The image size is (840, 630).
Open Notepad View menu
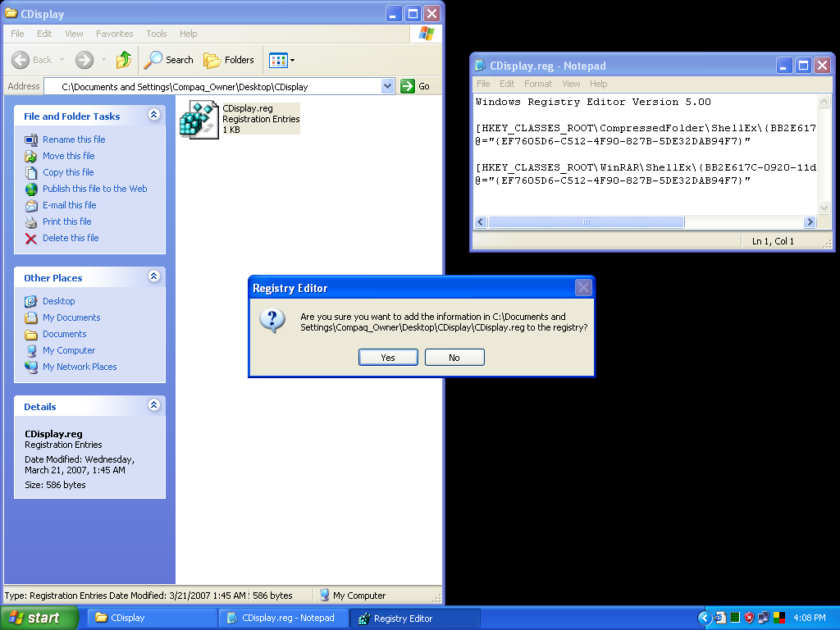point(571,84)
